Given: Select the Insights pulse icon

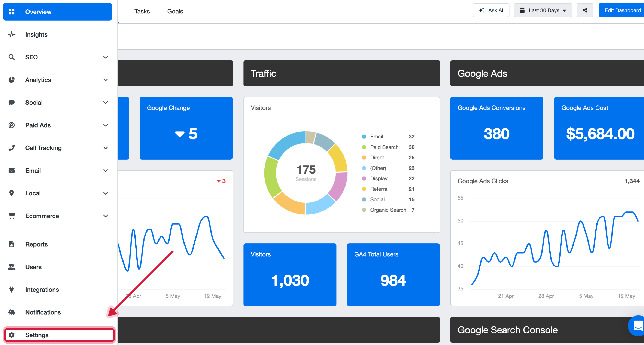Looking at the screenshot, I should tap(12, 34).
